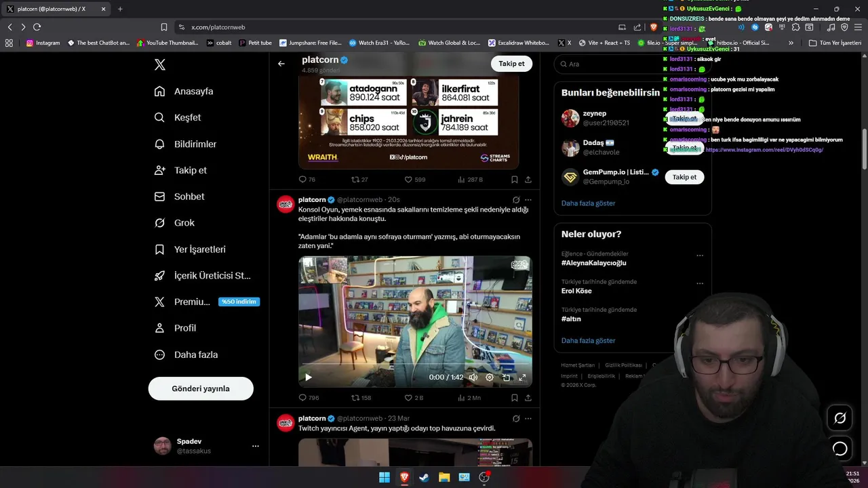Reload the page in the browser
This screenshot has width=868, height=488.
click(37, 27)
